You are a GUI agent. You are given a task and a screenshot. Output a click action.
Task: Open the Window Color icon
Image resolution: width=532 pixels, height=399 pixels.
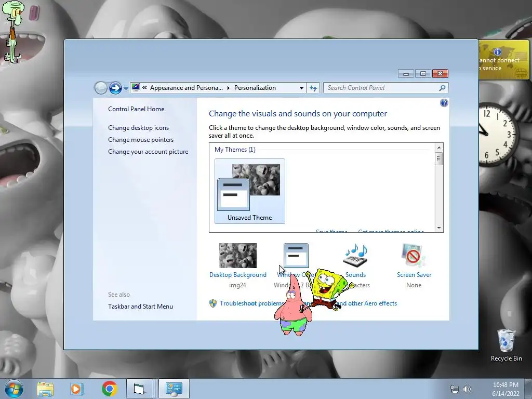296,256
